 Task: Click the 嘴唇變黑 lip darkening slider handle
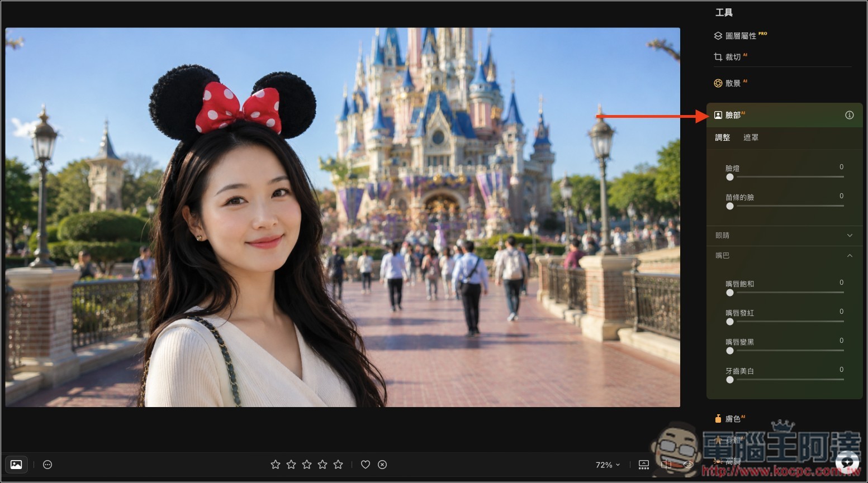[x=730, y=351]
